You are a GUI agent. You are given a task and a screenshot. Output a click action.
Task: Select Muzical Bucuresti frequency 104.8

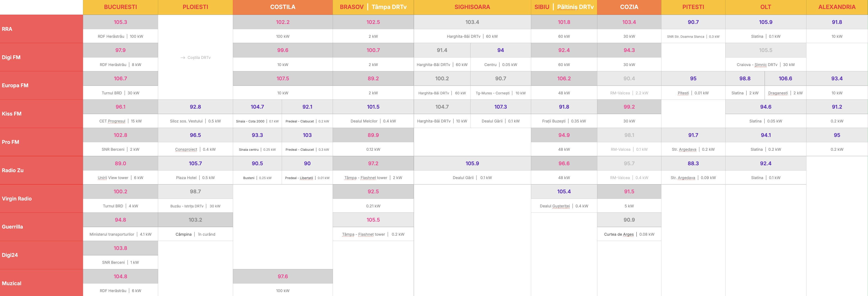pos(120,276)
